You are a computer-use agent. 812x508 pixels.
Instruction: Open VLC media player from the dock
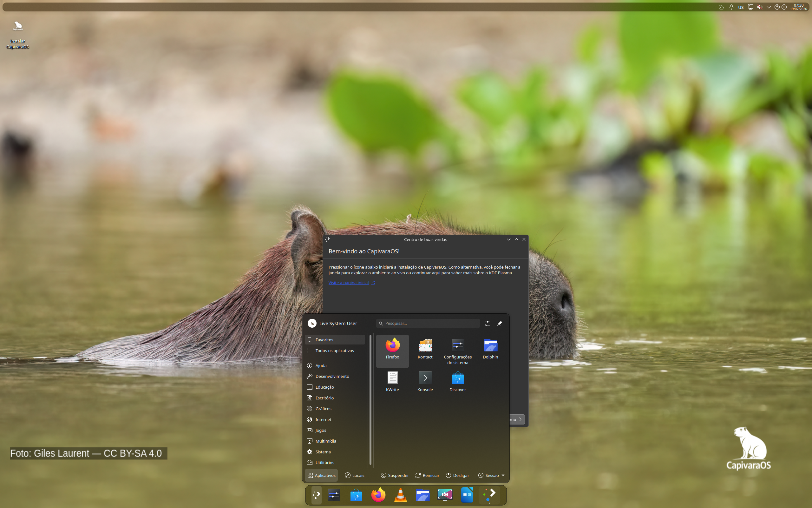(400, 495)
